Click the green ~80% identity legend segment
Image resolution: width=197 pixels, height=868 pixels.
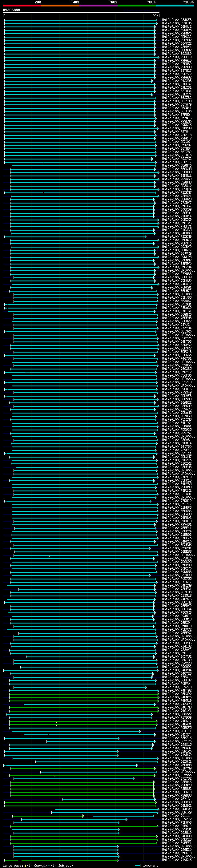pyautogui.click(x=137, y=6)
